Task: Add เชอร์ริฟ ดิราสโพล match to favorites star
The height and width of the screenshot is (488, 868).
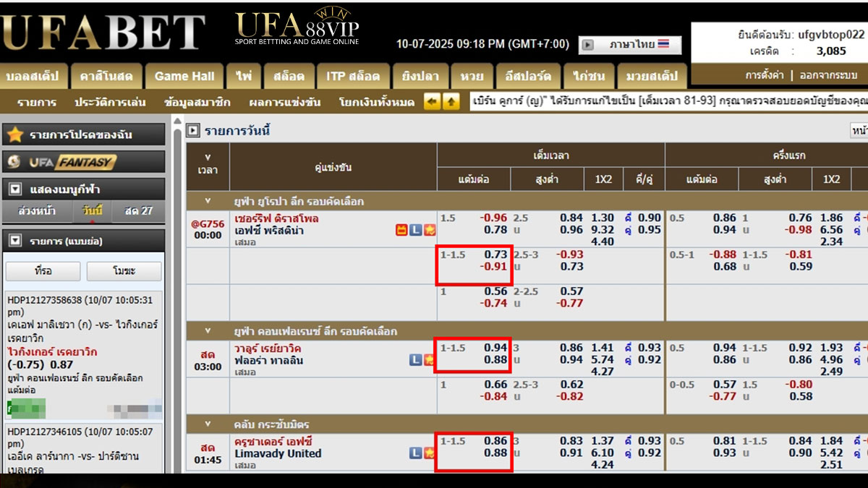Action: pos(429,230)
